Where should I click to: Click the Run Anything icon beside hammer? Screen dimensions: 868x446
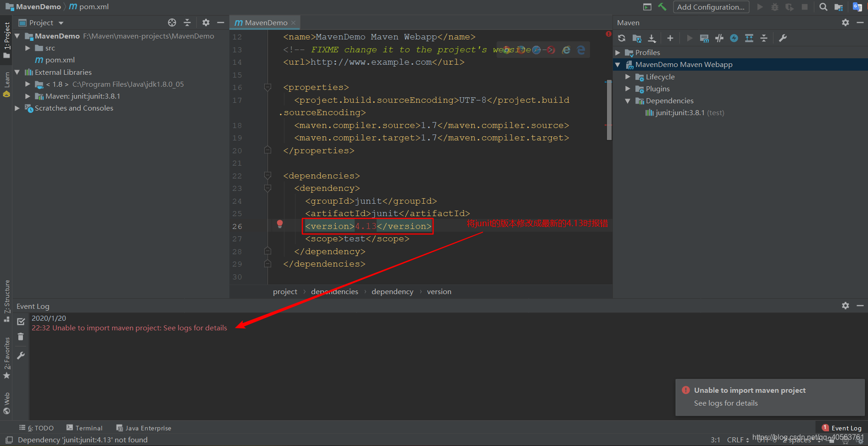647,7
